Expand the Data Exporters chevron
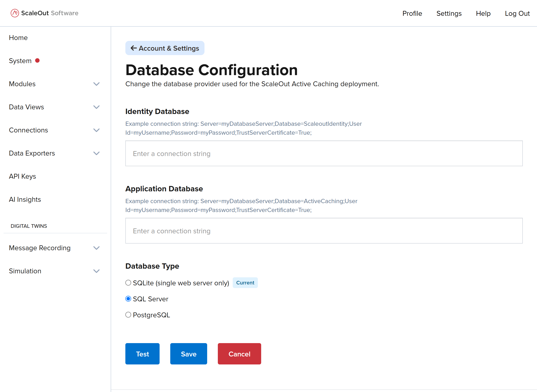The height and width of the screenshot is (392, 537). tap(96, 153)
